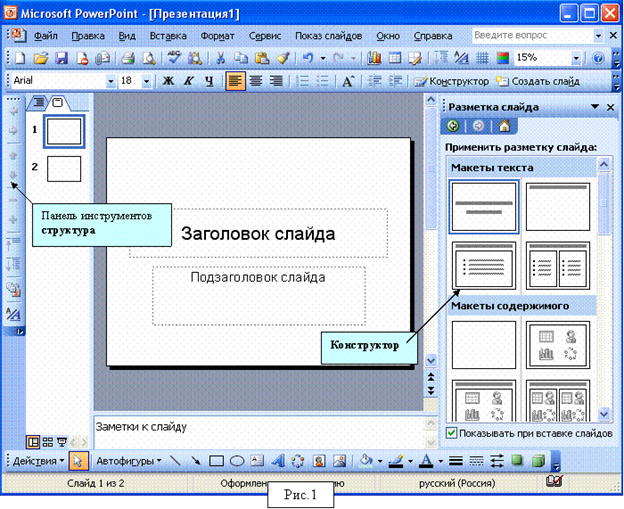Viewport: 624px width, 509px height.
Task: Select the Oval drawing tool
Action: pos(237,461)
